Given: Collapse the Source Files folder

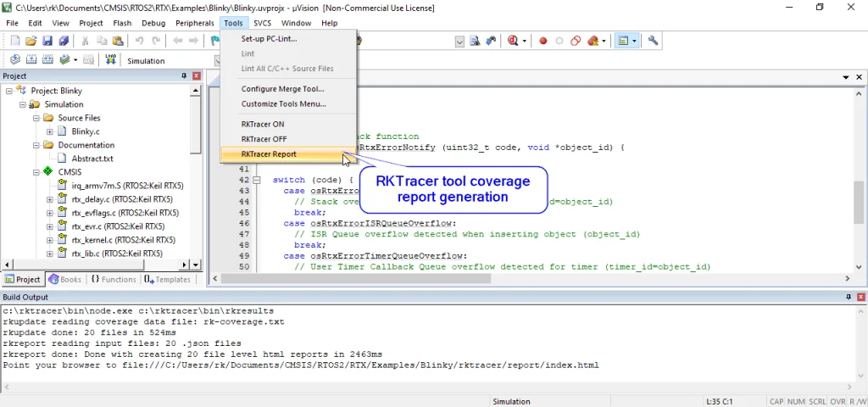Looking at the screenshot, I should coord(36,118).
